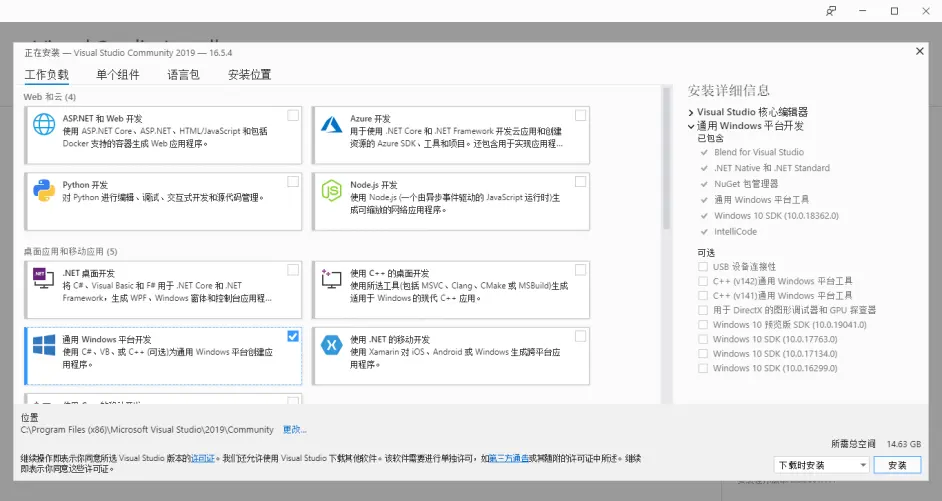
Task: Open the 许可证 link
Action: click(202, 458)
